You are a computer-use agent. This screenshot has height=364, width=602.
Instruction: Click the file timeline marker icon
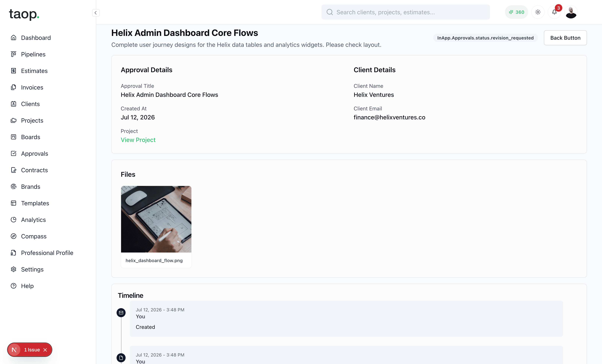121,358
